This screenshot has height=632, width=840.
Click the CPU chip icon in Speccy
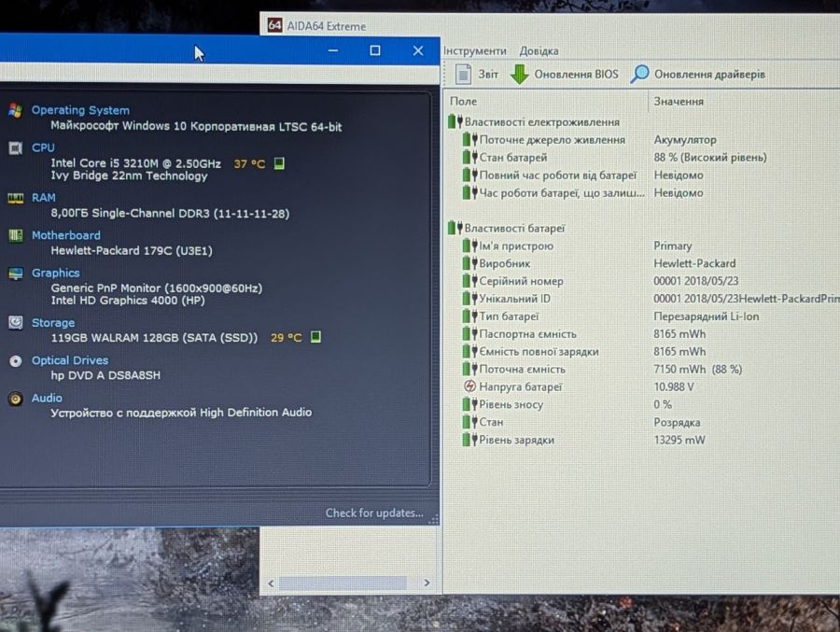pos(15,147)
